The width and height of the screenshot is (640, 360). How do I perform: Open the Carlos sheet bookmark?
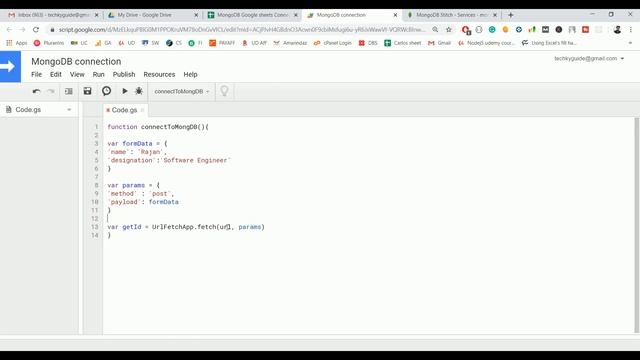point(402,43)
